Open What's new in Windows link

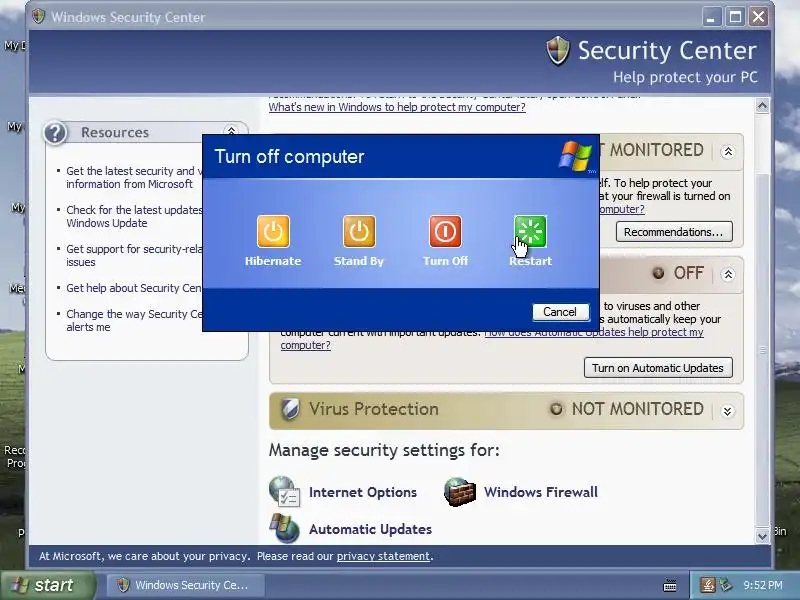point(397,107)
